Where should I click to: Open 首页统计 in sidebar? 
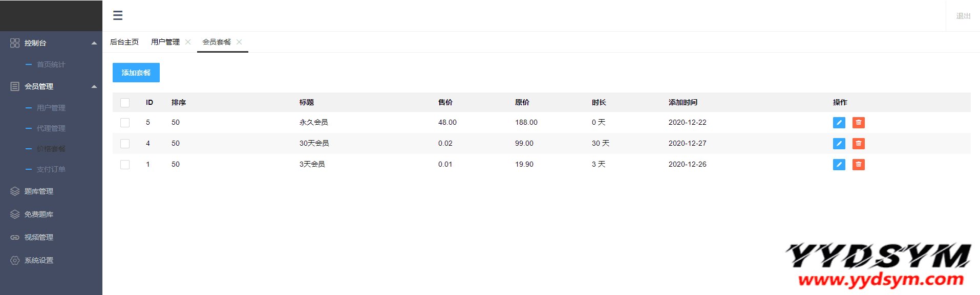51,64
